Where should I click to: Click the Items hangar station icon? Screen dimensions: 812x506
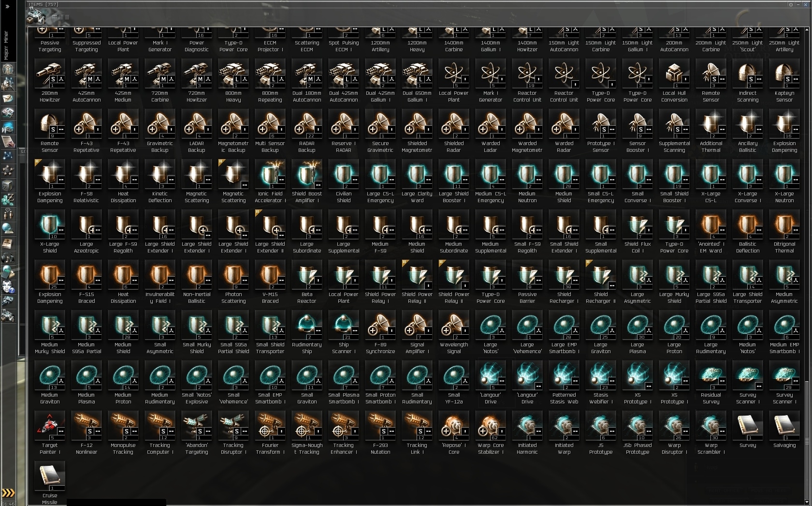click(x=36, y=16)
